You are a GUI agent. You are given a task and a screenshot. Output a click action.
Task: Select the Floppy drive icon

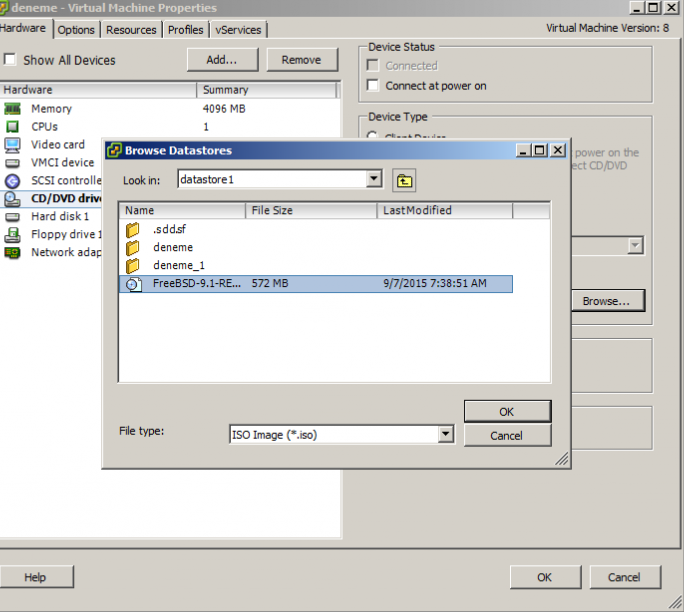pyautogui.click(x=12, y=235)
